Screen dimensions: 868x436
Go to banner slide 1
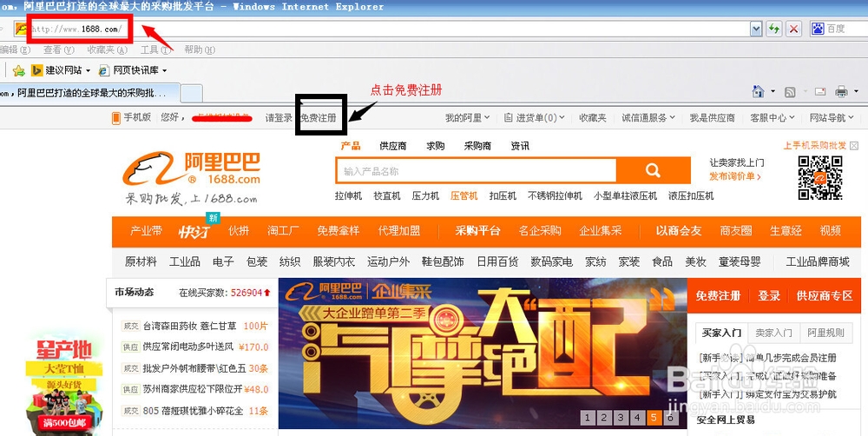pyautogui.click(x=588, y=417)
